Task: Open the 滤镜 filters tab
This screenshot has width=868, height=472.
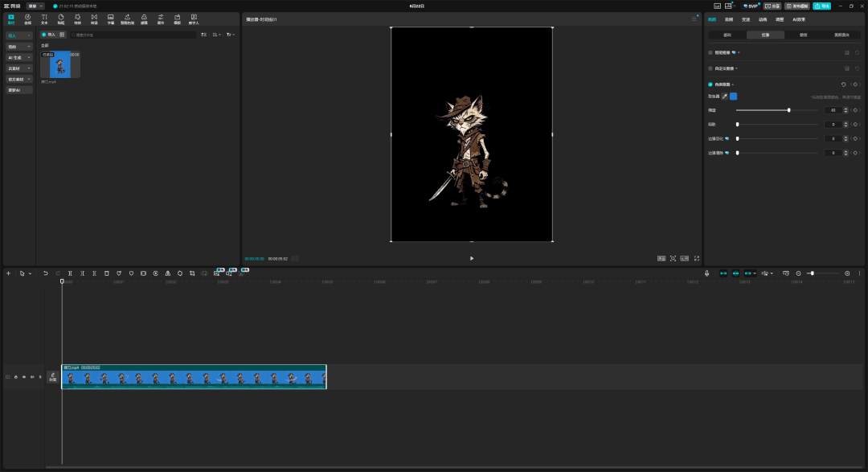Action: [x=144, y=19]
